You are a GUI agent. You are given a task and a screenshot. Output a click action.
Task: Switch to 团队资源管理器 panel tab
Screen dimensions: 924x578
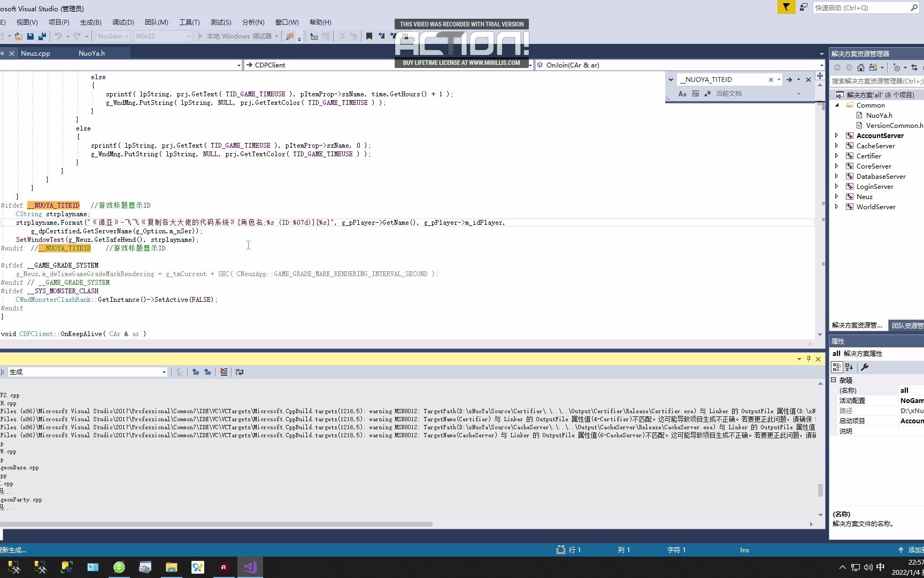(x=907, y=325)
